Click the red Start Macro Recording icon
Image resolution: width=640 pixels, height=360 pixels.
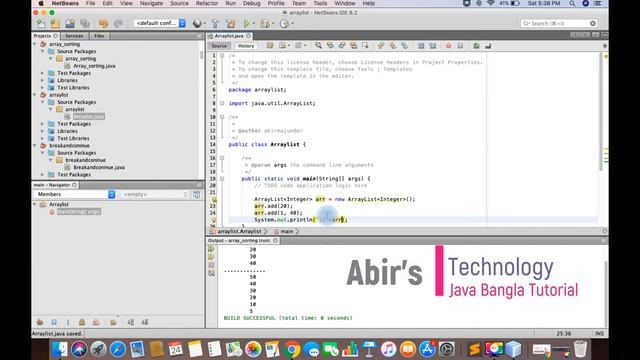[x=449, y=46]
